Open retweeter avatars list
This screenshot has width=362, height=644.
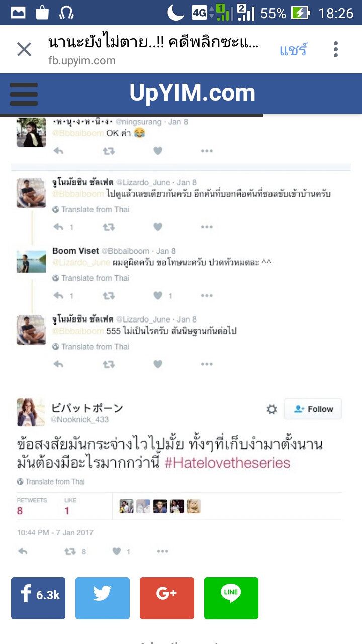click(x=160, y=506)
